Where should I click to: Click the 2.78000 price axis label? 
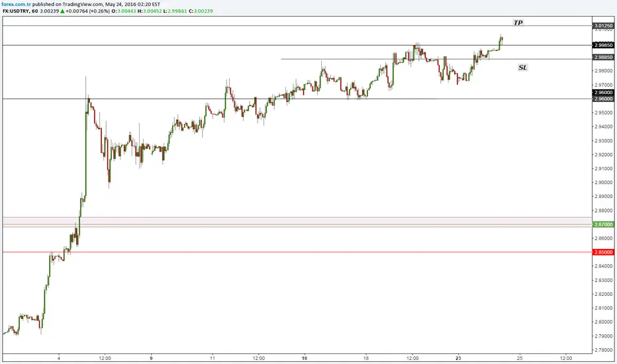point(603,350)
